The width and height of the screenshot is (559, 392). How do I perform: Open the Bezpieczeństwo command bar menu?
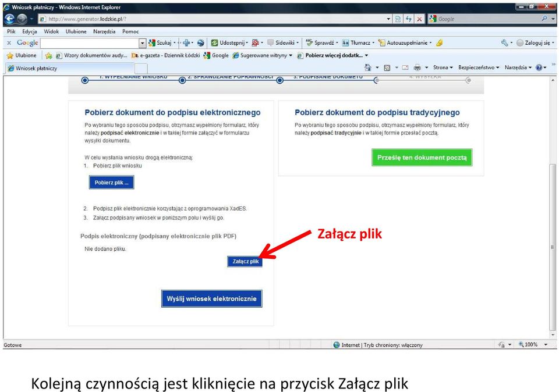[479, 67]
